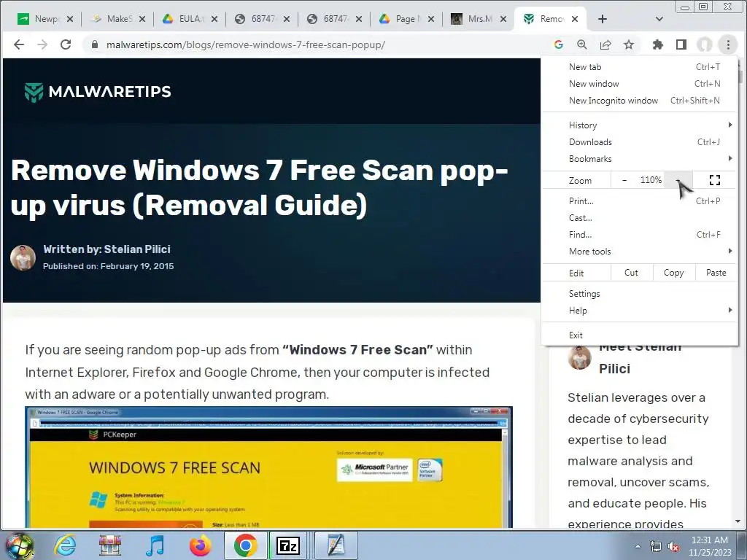Image resolution: width=747 pixels, height=560 pixels.
Task: Choose Exit from the Chrome menu
Action: pos(639,335)
